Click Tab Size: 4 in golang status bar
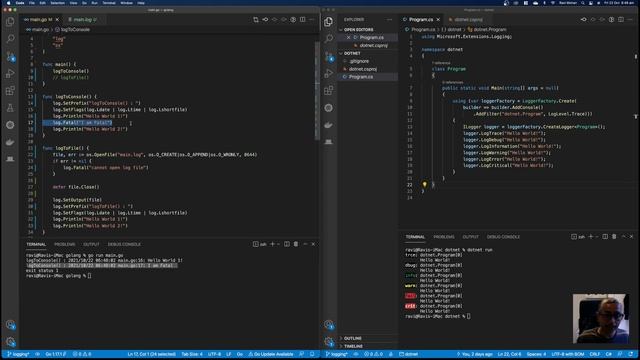The height and width of the screenshot is (360, 640). click(192, 354)
